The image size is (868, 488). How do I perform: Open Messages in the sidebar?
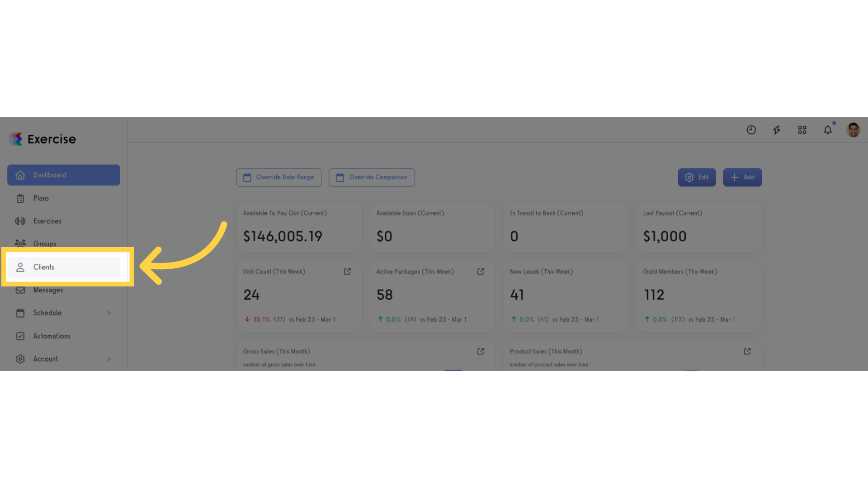point(64,290)
